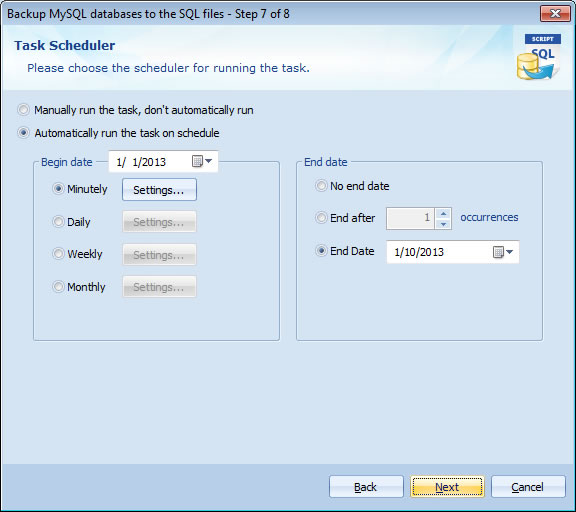The height and width of the screenshot is (512, 576).
Task: Open the Begin date calendar picker
Action: (202, 161)
